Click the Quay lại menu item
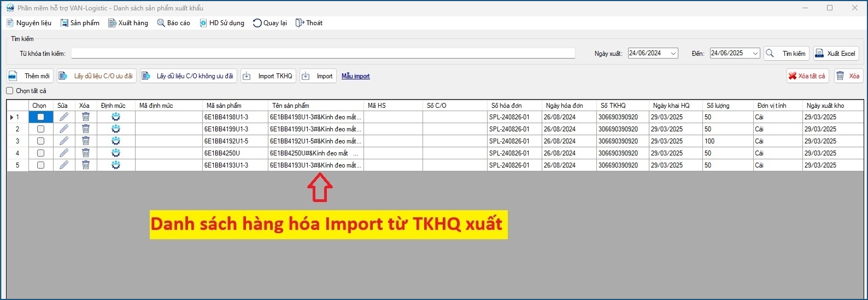Image resolution: width=868 pixels, height=300 pixels. coord(270,23)
